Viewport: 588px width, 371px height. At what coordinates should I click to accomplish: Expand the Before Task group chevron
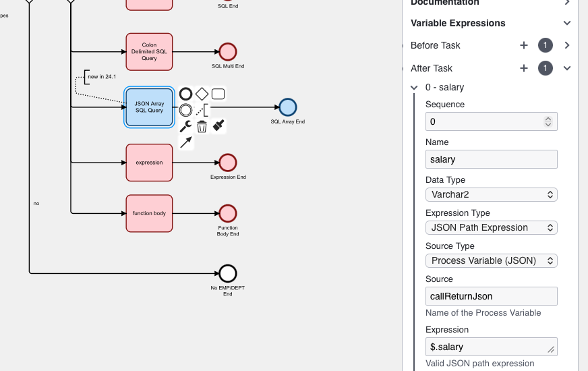tap(567, 45)
